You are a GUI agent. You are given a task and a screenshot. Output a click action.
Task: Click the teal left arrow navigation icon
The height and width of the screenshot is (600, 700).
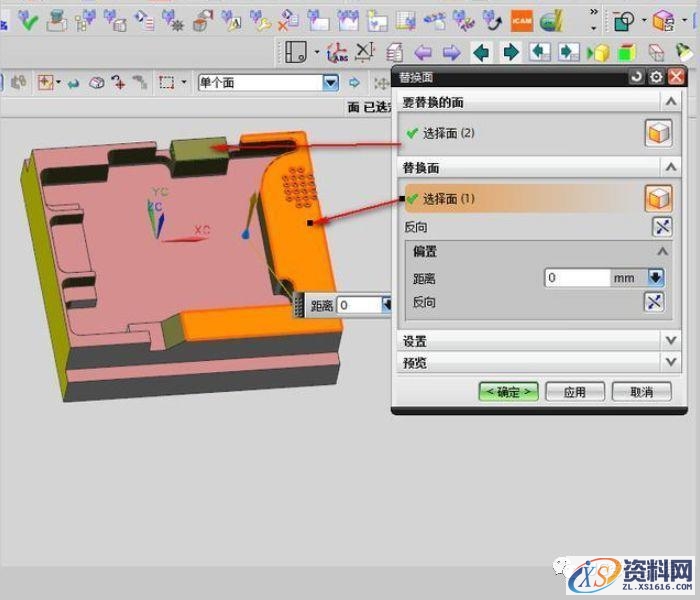coord(482,52)
